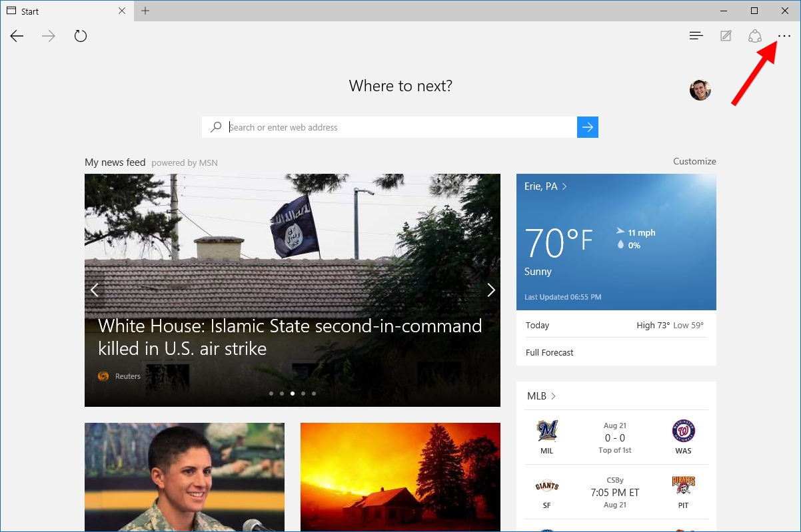The image size is (801, 532).
Task: Open the Hub panel
Action: click(696, 35)
